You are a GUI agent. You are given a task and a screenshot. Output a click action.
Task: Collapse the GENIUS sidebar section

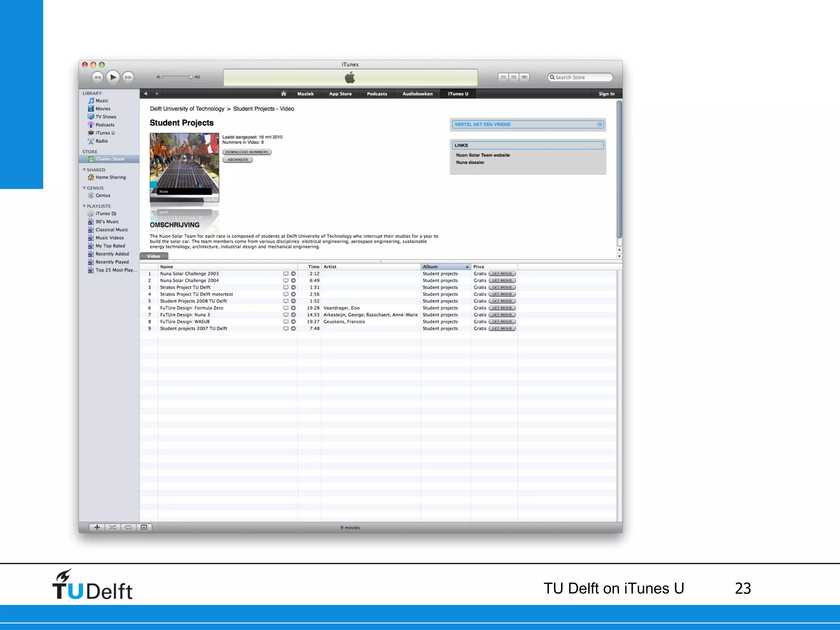click(x=84, y=188)
